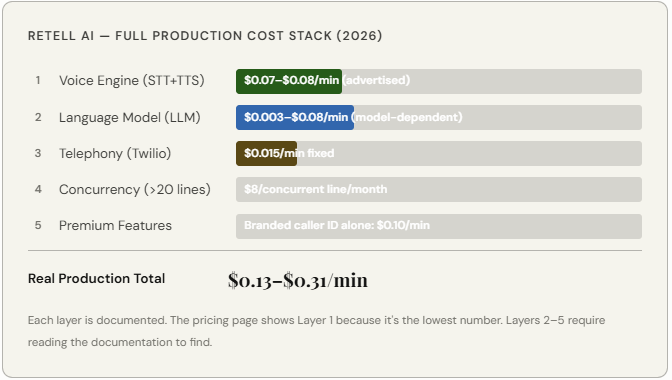Click the '$0.13–$0.31/min' total value

[298, 281]
